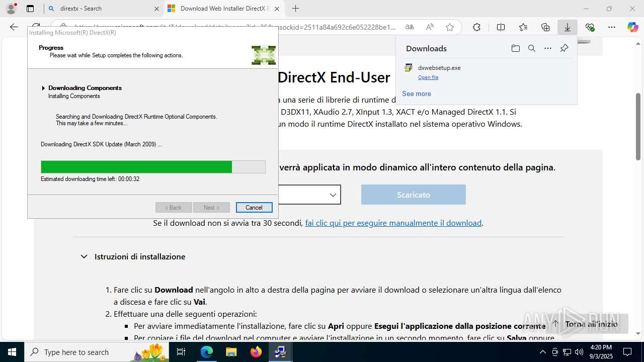Toggle Split screen icon
Screen dimensions: 644x362
coord(501,27)
